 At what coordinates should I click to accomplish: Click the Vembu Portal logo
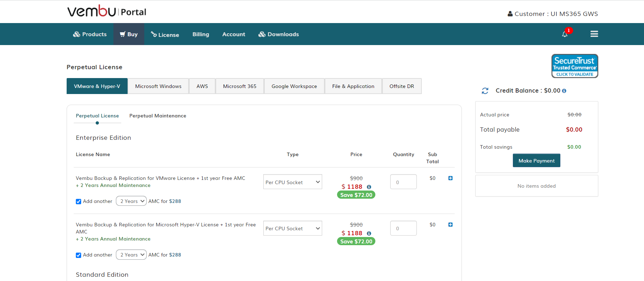[107, 11]
